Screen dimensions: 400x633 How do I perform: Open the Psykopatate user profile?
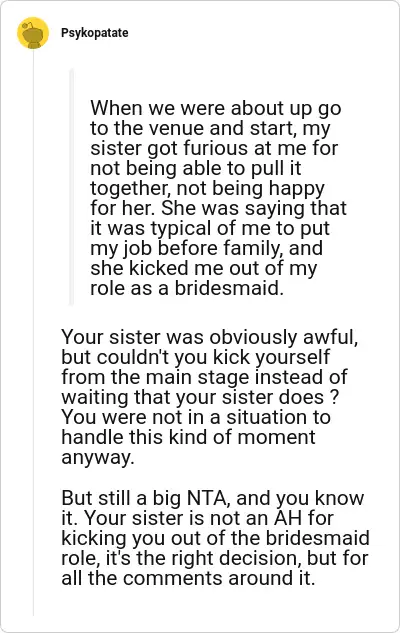[x=94, y=33]
